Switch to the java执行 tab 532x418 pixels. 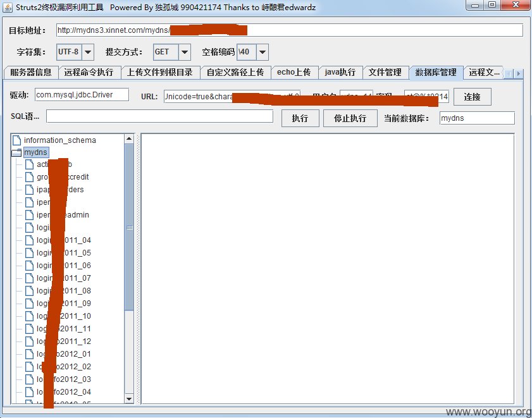pyautogui.click(x=340, y=72)
